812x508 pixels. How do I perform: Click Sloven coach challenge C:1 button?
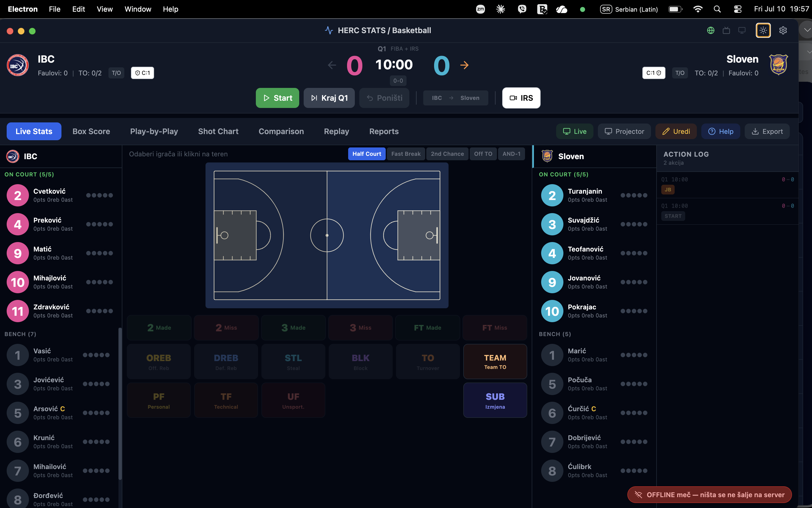click(653, 73)
